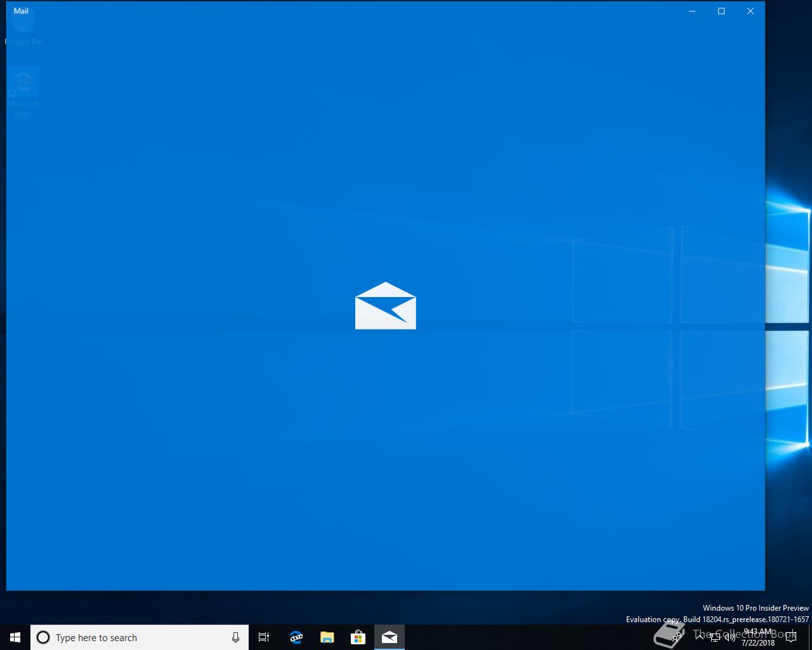
Task: Click the Cortana circle in search box
Action: pyautogui.click(x=43, y=637)
